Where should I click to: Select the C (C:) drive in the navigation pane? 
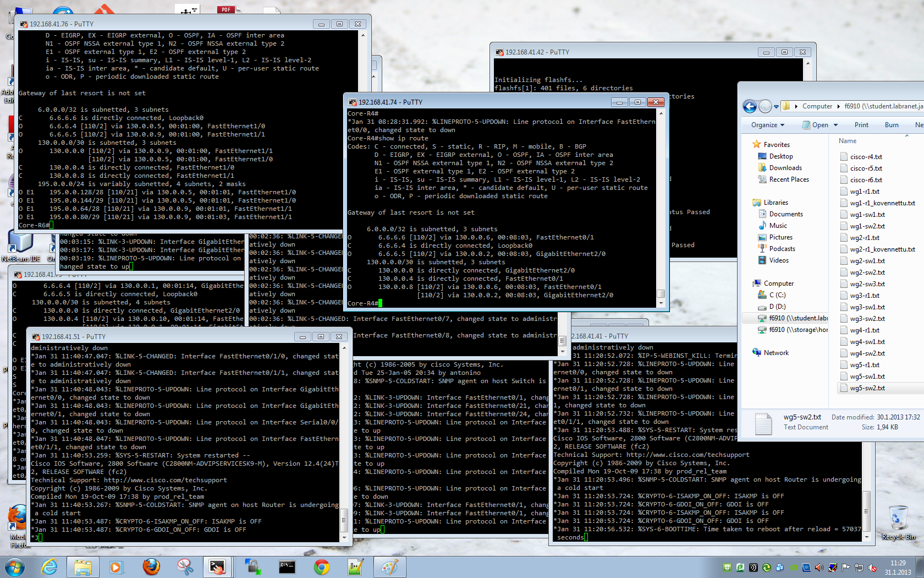click(777, 295)
